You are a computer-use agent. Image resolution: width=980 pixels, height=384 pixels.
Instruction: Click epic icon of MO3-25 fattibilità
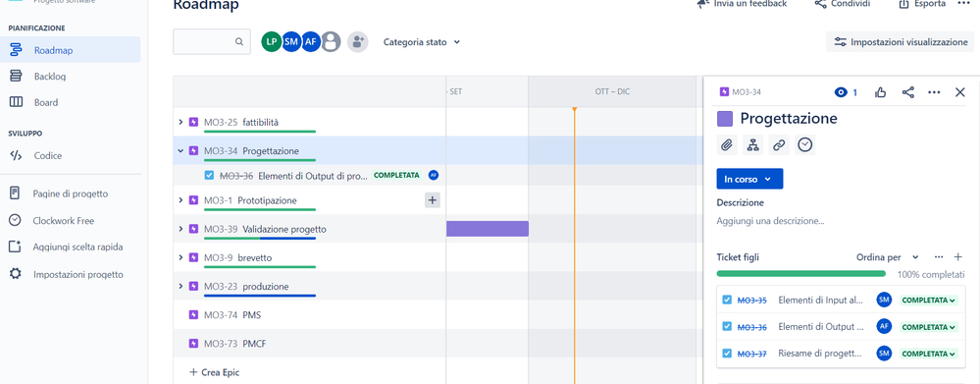point(194,122)
